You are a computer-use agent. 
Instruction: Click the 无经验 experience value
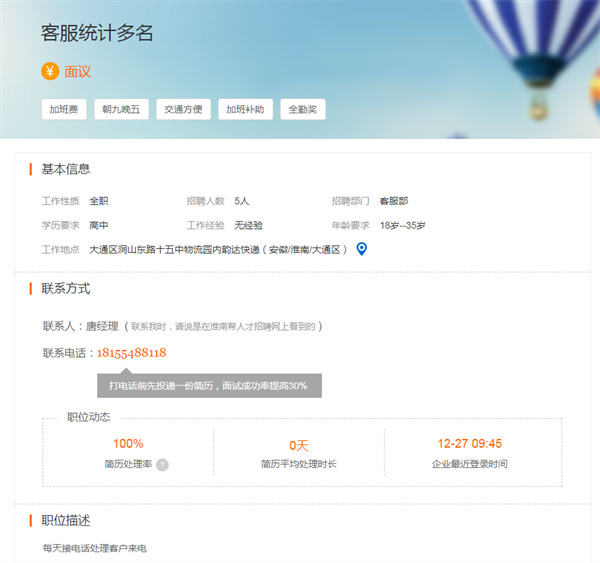point(248,225)
